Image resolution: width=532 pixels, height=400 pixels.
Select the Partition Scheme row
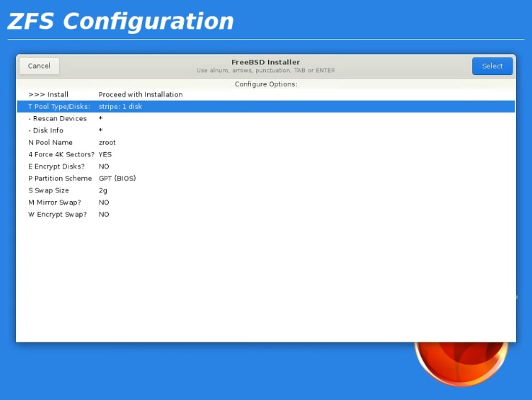point(60,179)
